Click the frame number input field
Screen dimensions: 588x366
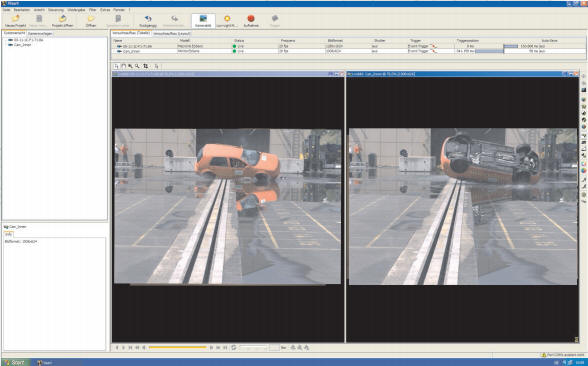[x=274, y=348]
